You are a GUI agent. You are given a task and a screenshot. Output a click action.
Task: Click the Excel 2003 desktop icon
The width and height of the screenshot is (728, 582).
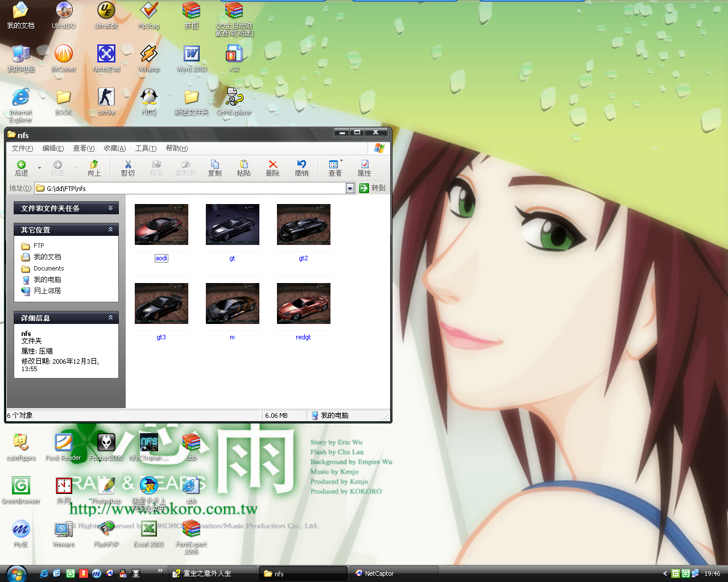point(148,534)
